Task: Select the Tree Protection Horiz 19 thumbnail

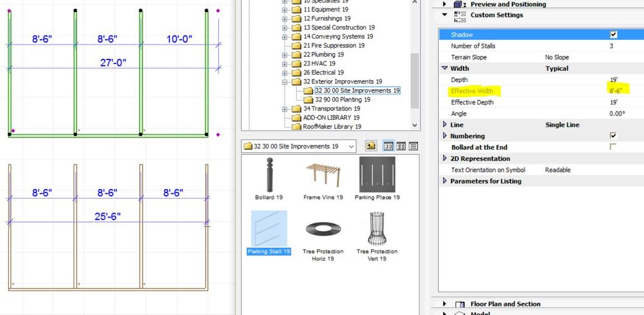Action: point(323,229)
